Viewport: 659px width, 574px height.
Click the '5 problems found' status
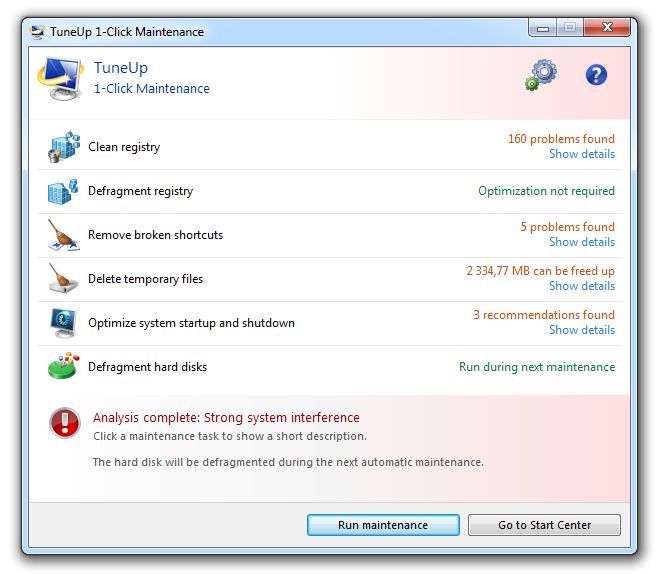567,227
